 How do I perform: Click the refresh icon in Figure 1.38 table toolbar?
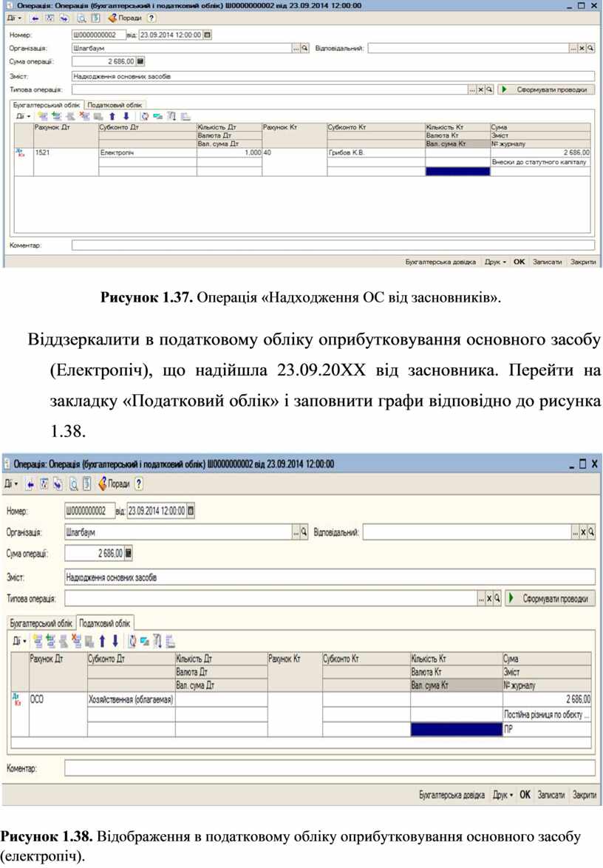[132, 641]
